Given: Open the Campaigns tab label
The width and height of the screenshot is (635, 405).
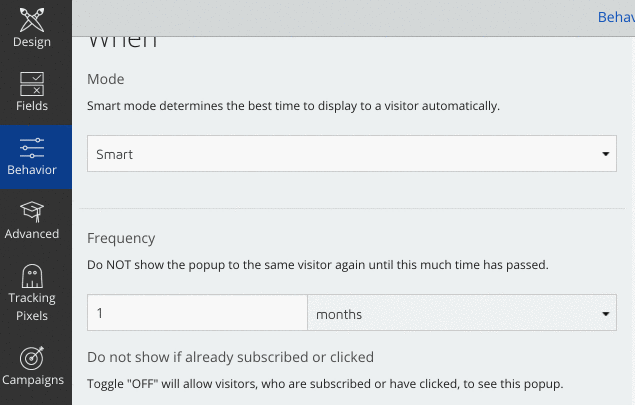Looking at the screenshot, I should [33, 380].
